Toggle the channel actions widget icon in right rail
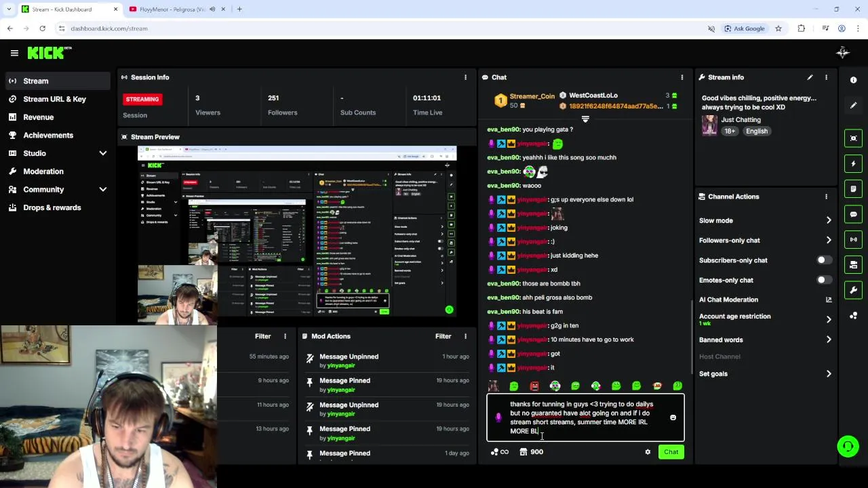The image size is (868, 488). [853, 264]
